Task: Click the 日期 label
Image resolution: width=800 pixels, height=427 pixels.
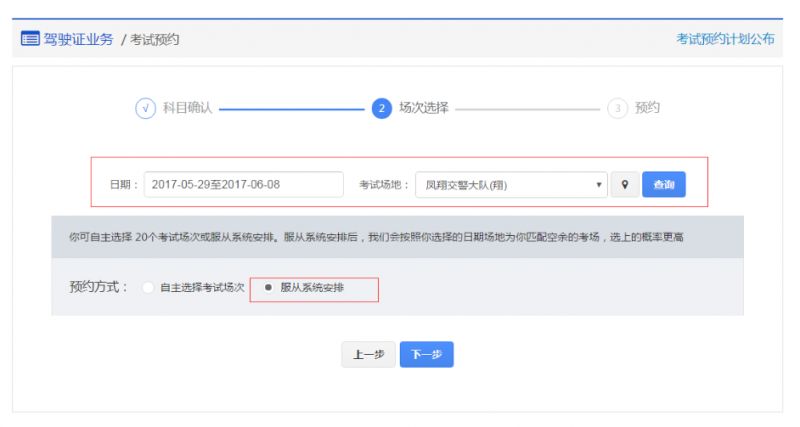Action: click(124, 185)
